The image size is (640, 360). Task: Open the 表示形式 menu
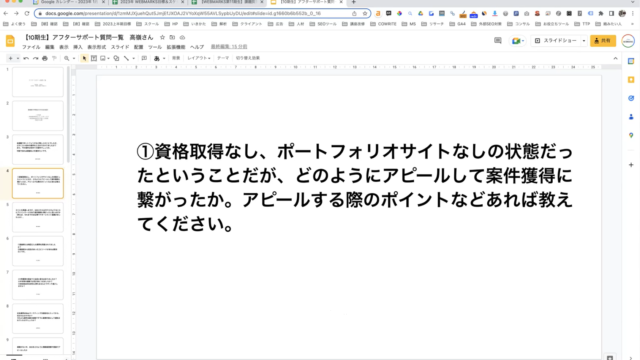97,47
